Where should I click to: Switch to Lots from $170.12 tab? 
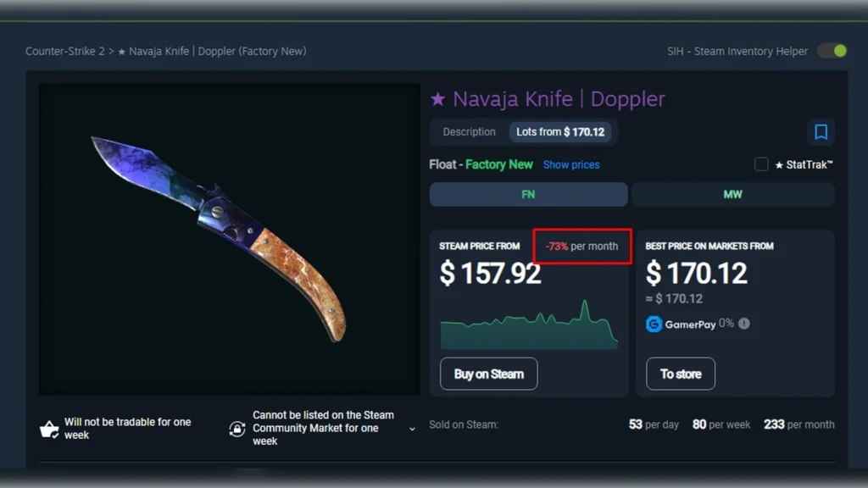560,131
